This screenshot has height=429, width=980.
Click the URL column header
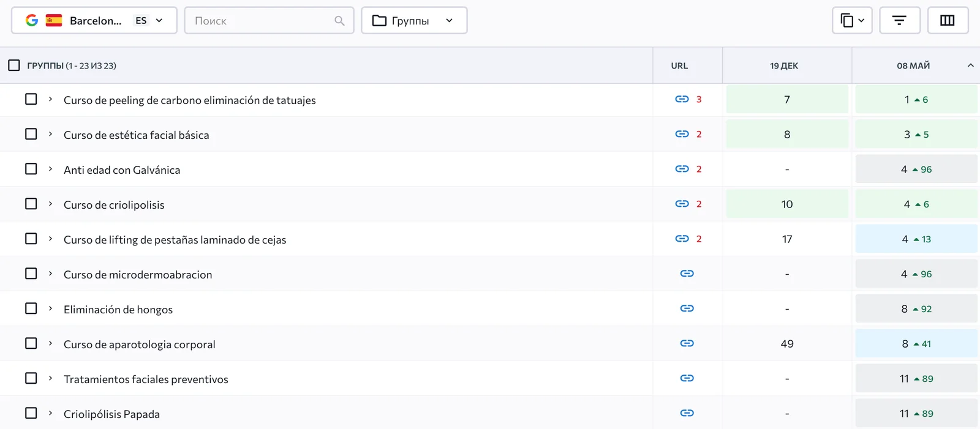[x=679, y=65]
